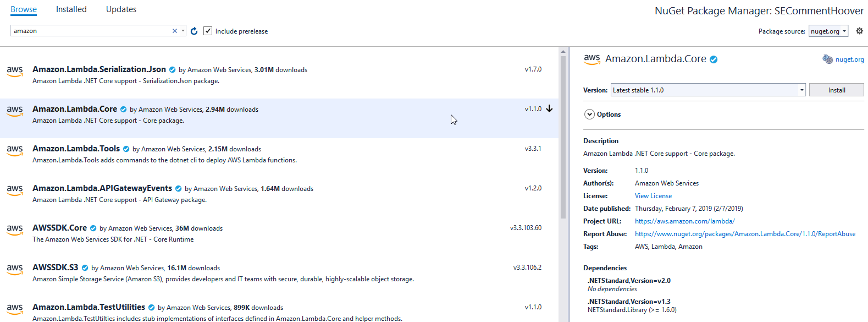
Task: Select the AWSSDK.Core package
Action: pos(279,237)
